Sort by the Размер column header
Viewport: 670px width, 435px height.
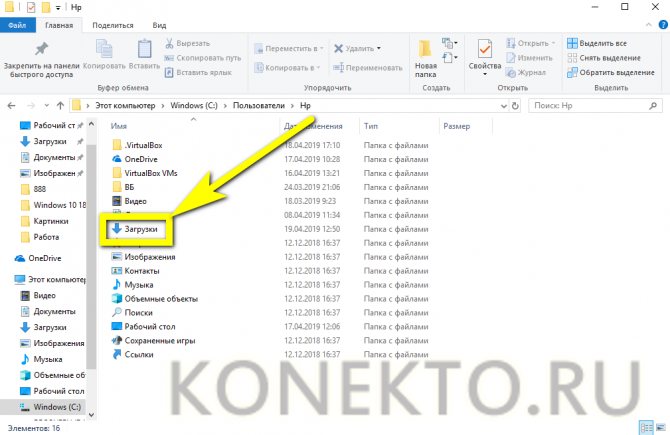tap(456, 126)
